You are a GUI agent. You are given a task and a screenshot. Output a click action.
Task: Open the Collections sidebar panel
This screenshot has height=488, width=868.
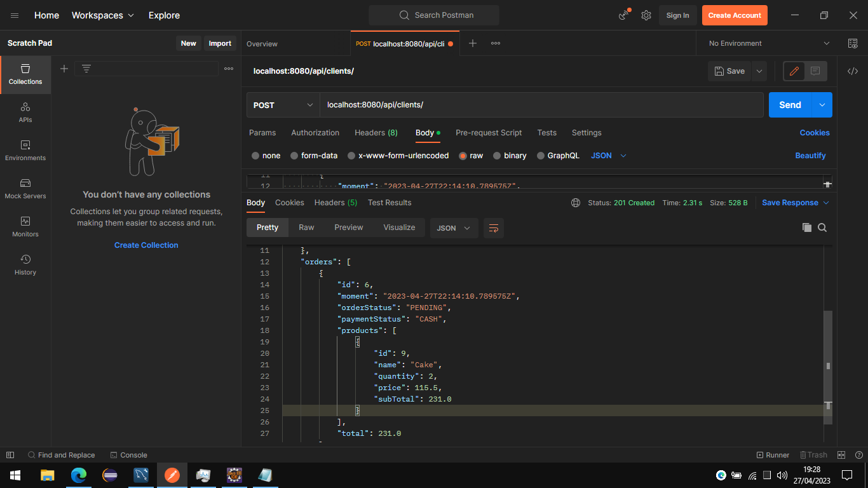[x=25, y=74]
